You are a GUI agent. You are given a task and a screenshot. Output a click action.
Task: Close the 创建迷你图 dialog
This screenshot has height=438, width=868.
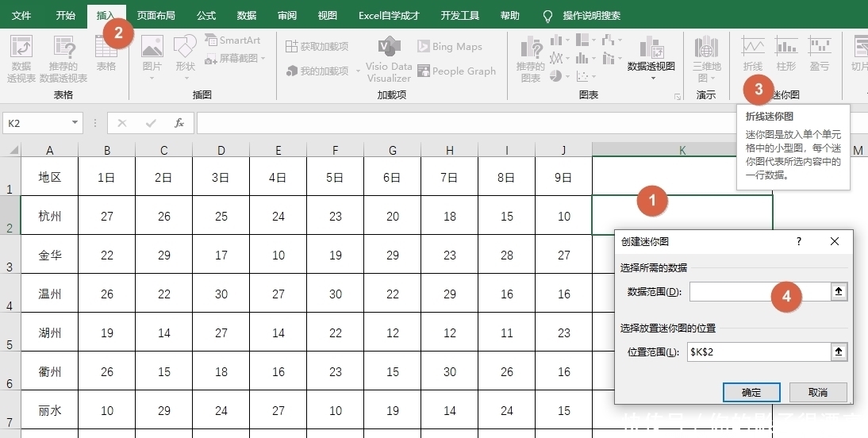[x=834, y=241]
